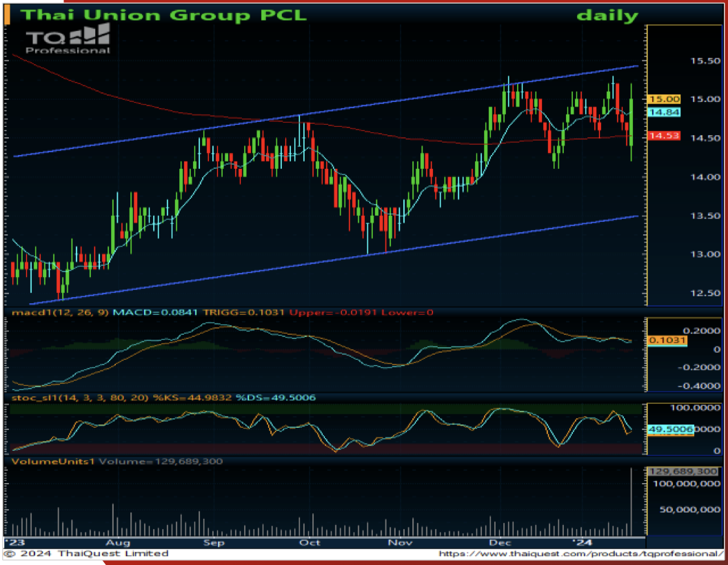Viewport: 728px width, 565px height.
Task: Click the 50,000,000 volume axis label
Action: 690,510
